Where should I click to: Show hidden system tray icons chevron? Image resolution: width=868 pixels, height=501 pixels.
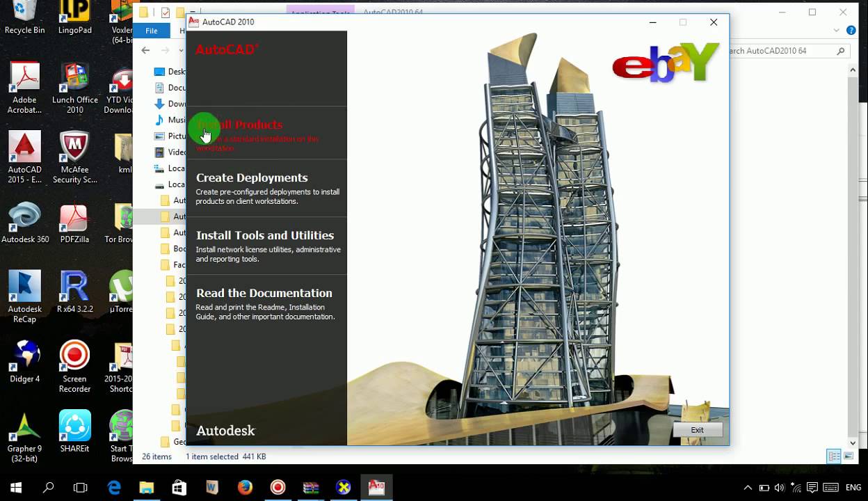click(x=748, y=488)
